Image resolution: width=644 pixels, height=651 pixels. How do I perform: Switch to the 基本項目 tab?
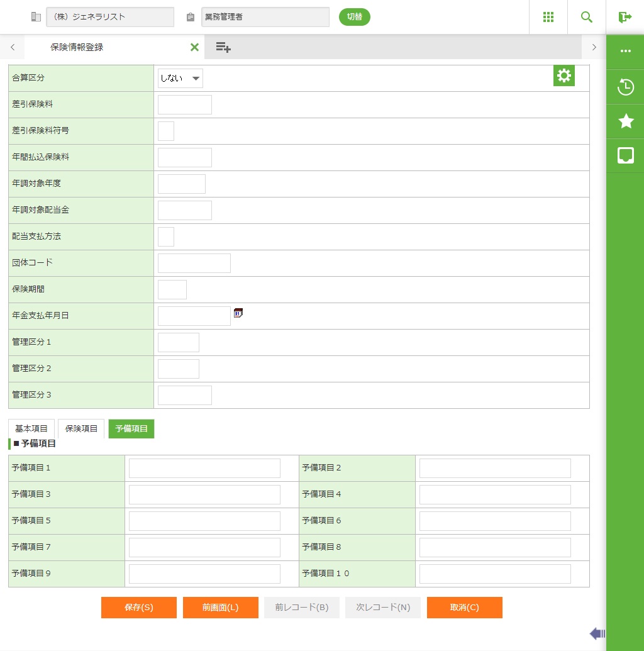click(31, 428)
